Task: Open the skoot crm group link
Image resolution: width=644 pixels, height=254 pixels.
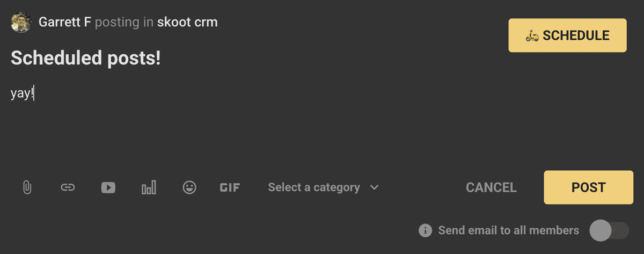Action: click(187, 22)
